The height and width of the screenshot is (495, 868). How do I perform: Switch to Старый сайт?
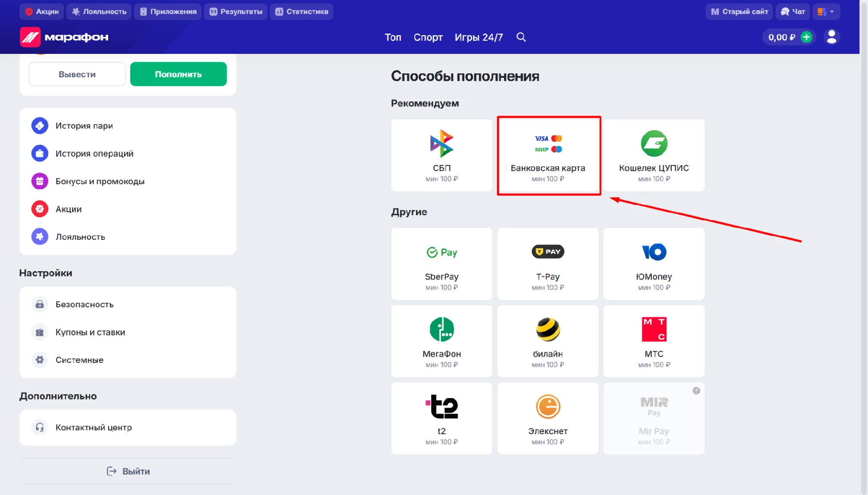(x=739, y=12)
